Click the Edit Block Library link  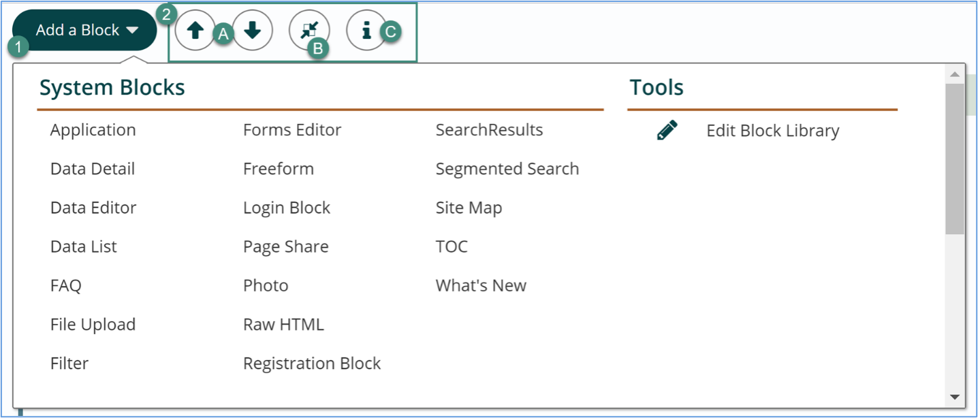click(x=772, y=130)
